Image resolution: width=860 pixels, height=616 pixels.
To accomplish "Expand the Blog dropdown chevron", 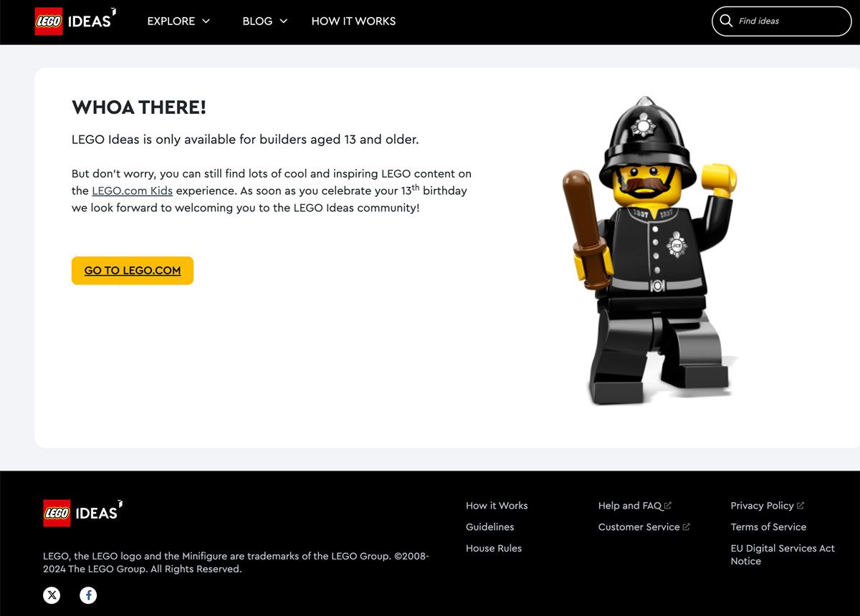I will (x=283, y=21).
